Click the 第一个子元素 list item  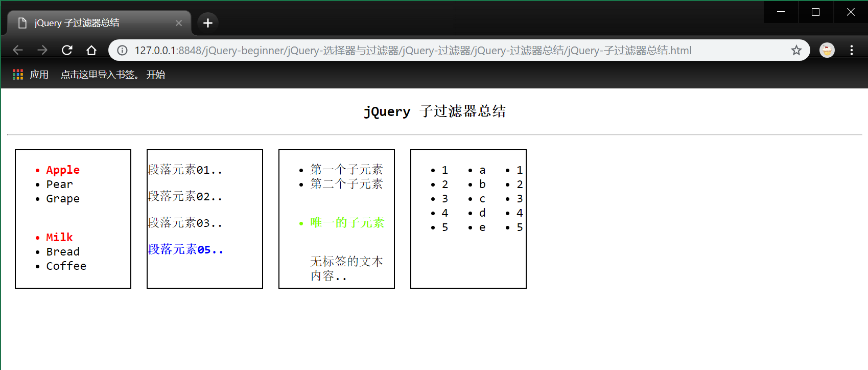346,169
